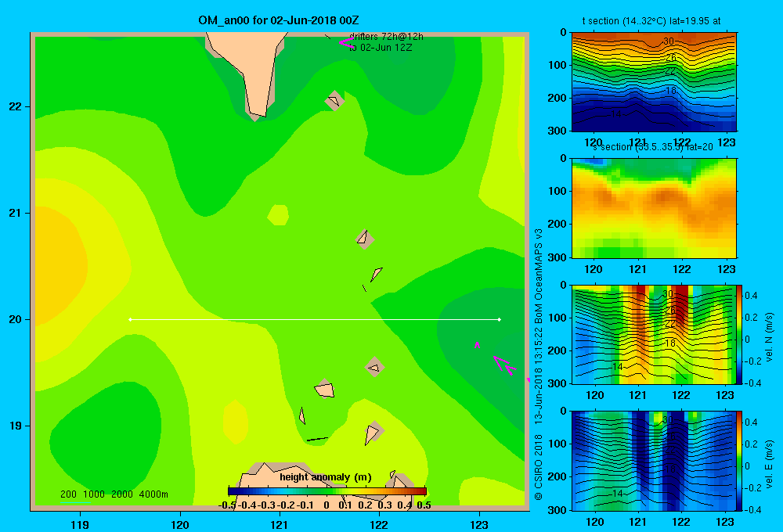Click longitude label '119' on main map
Viewport: 783px width, 532px height.
80,524
